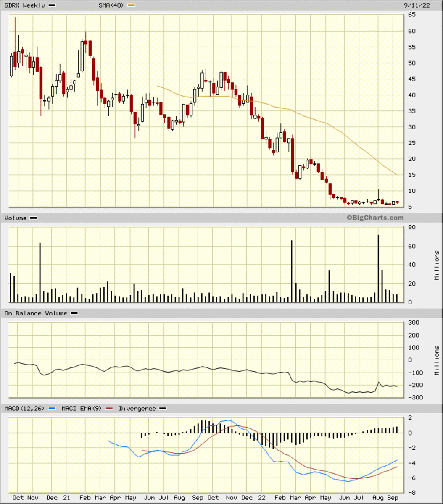Click the Volume panel legend swatch
The width and height of the screenshot is (443, 504).
(34, 218)
